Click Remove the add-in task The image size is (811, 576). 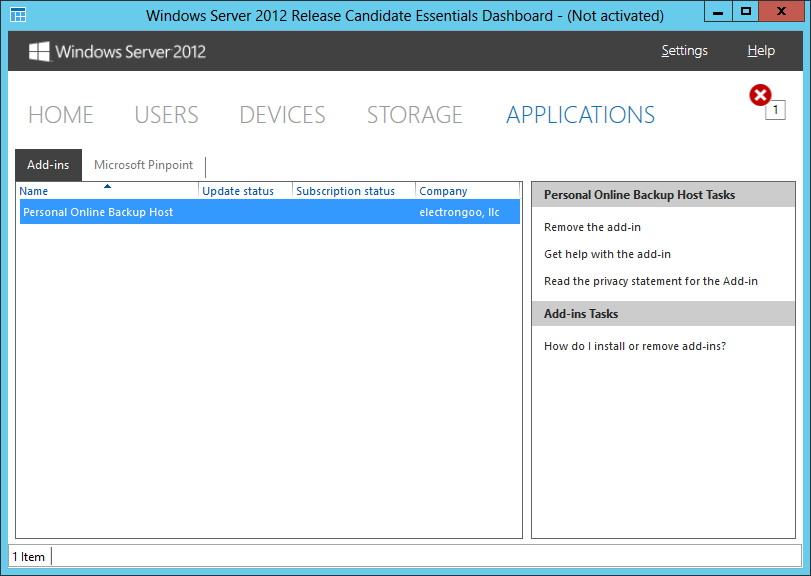pos(592,227)
